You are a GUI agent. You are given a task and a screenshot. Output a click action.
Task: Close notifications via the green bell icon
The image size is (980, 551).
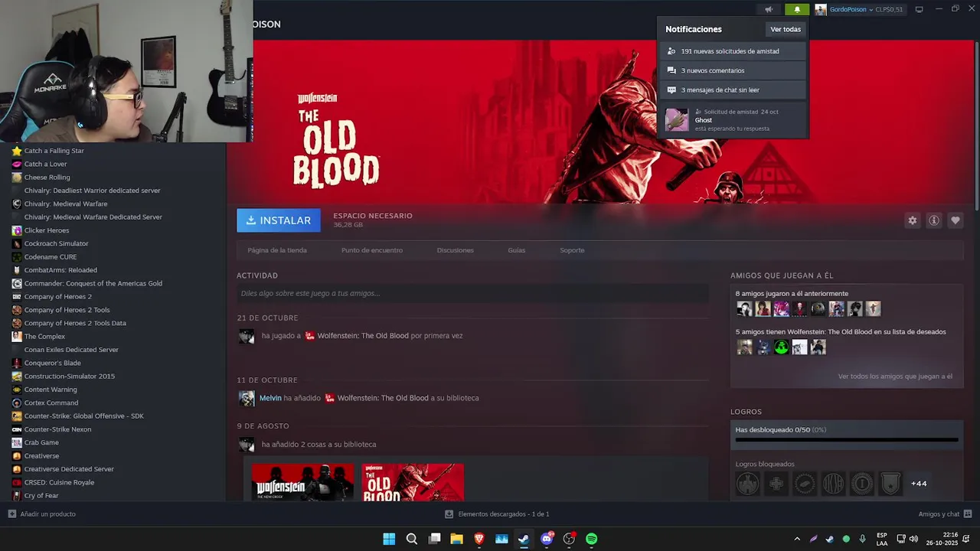[797, 9]
